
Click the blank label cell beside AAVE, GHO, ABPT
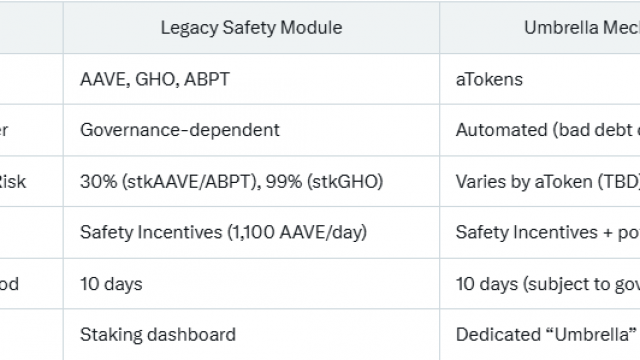[31, 79]
